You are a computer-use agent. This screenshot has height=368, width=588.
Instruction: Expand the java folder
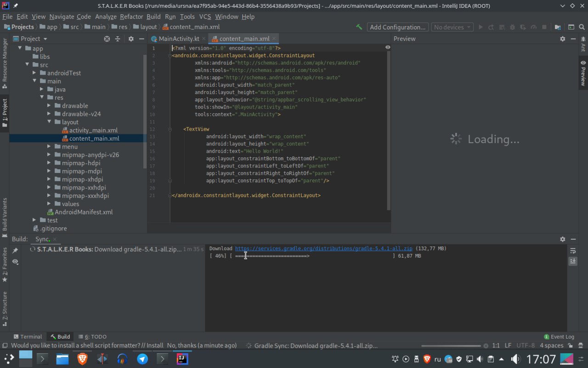tap(42, 89)
